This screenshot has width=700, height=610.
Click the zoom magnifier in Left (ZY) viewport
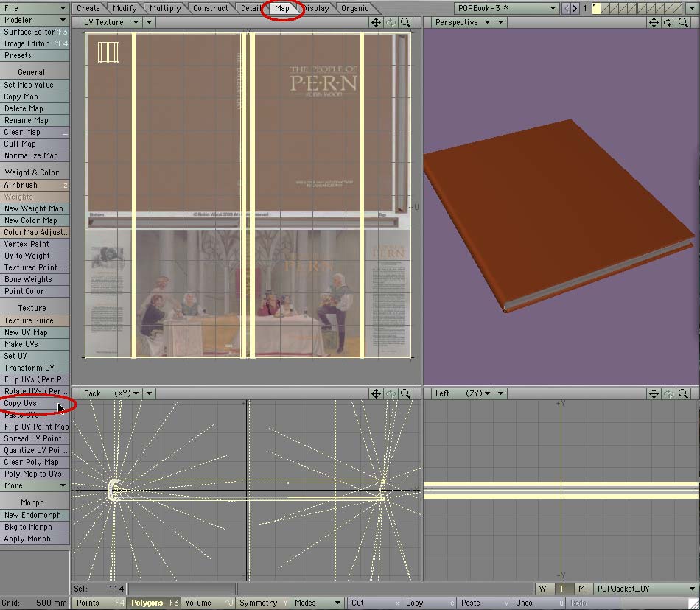(683, 393)
